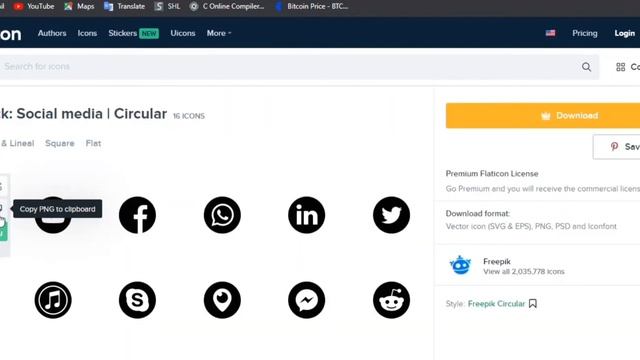This screenshot has height=360, width=640.
Task: Click the orange Download button
Action: (543, 116)
